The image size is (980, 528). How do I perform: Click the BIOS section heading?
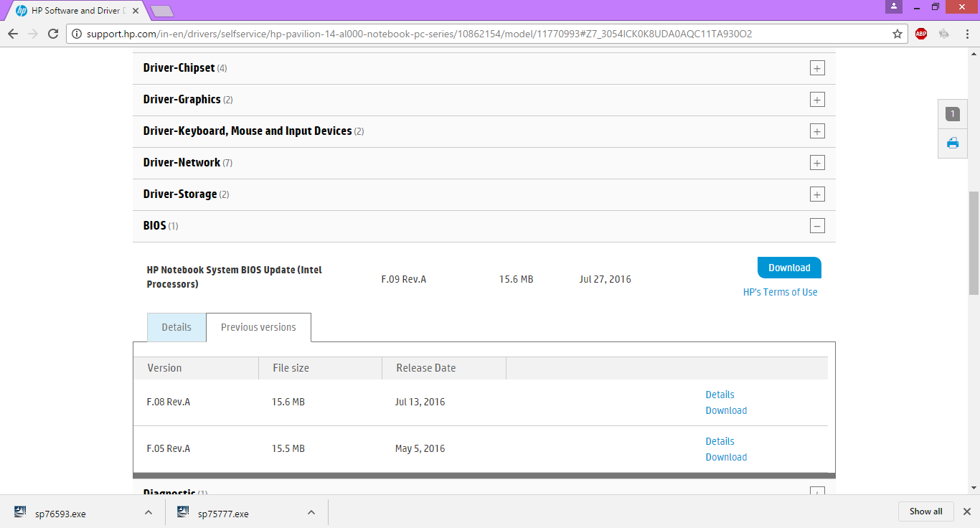pos(154,226)
